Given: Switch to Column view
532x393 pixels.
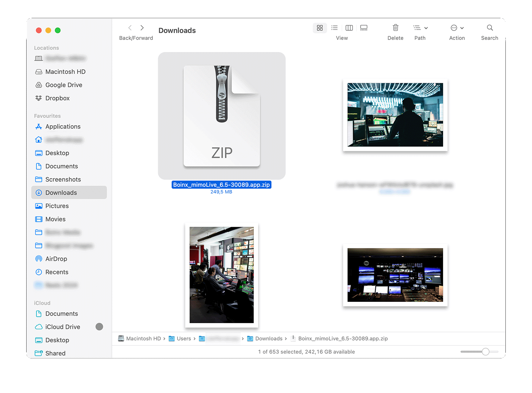Looking at the screenshot, I should [x=349, y=28].
